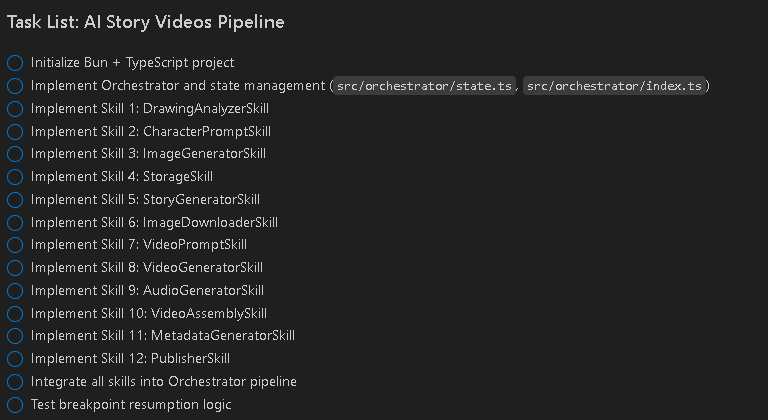Check the CharacterPromptSkill task circle
This screenshot has height=420, width=768.
(x=15, y=131)
